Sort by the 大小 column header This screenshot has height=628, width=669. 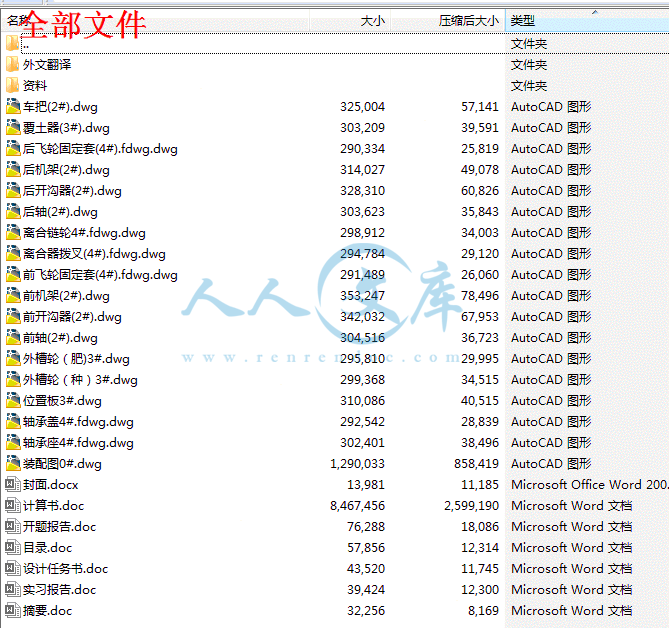pyautogui.click(x=350, y=20)
